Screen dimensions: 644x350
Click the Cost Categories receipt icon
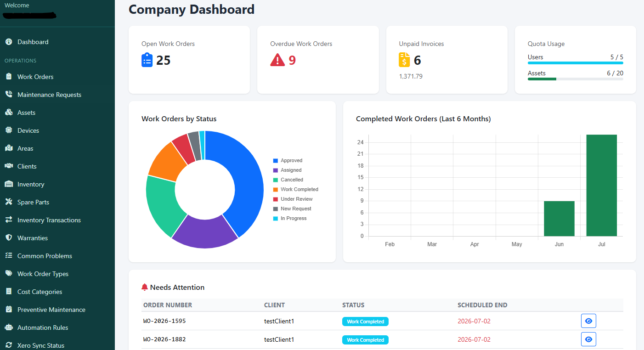point(8,292)
